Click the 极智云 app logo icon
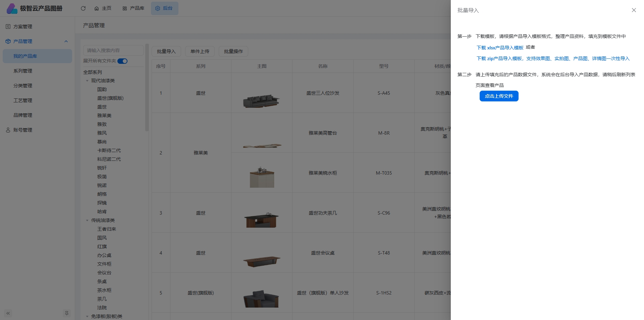Viewport: 644px width, 320px height. [x=12, y=8]
